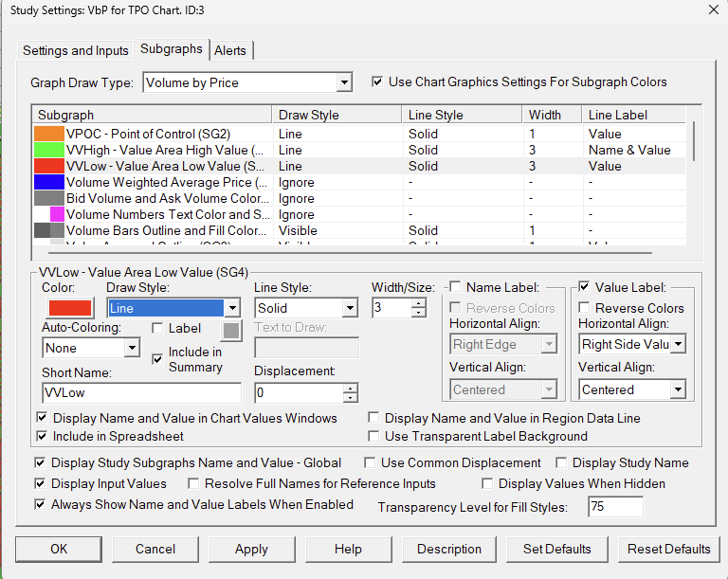Select the Subgraphs tab
Screen dimensions: 728x579
pyautogui.click(x=172, y=48)
